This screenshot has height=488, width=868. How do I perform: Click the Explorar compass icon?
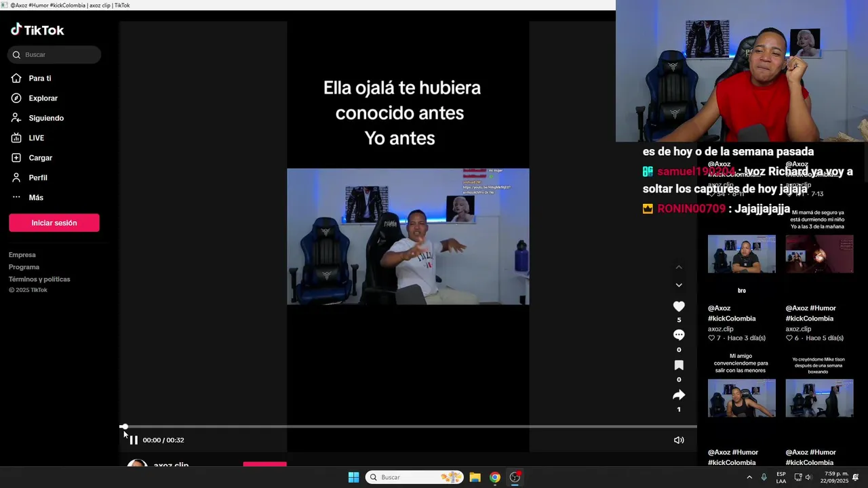point(16,98)
